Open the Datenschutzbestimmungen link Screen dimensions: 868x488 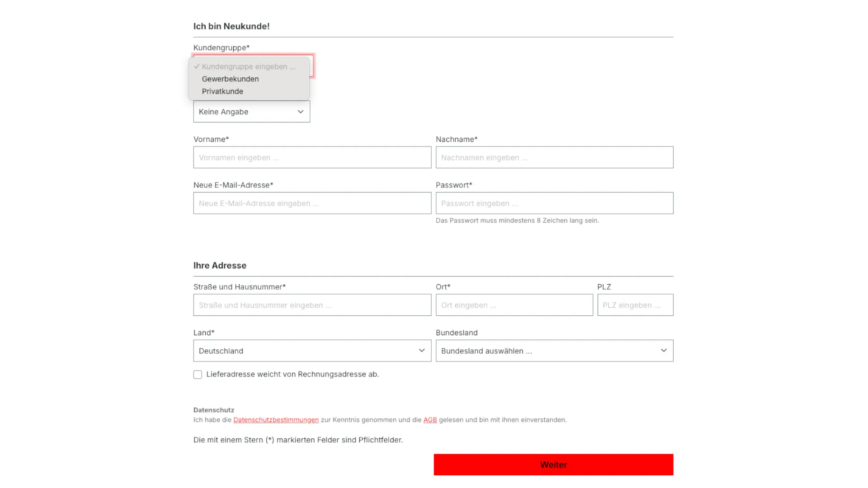[x=275, y=420]
